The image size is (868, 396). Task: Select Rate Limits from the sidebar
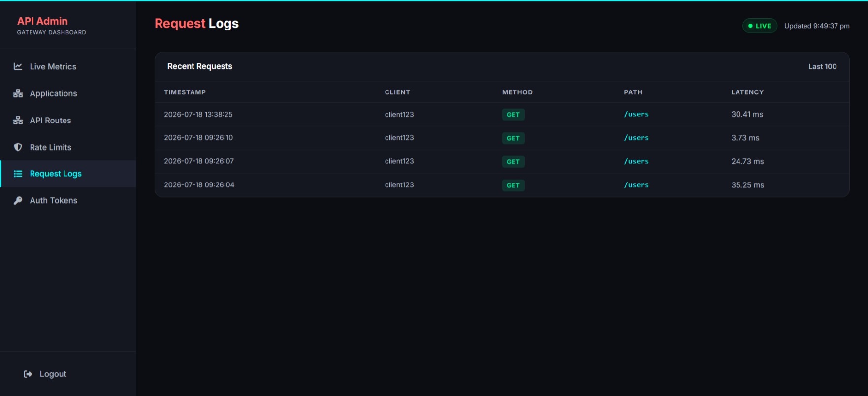click(x=68, y=147)
